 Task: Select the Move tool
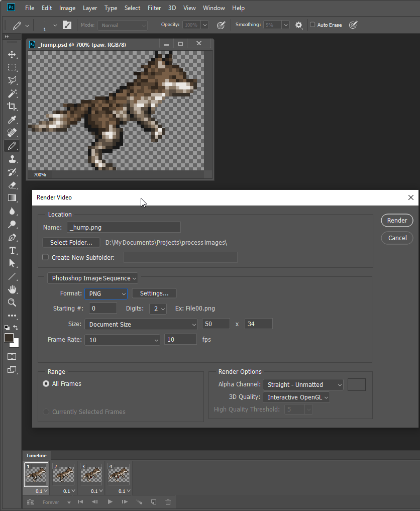point(12,54)
